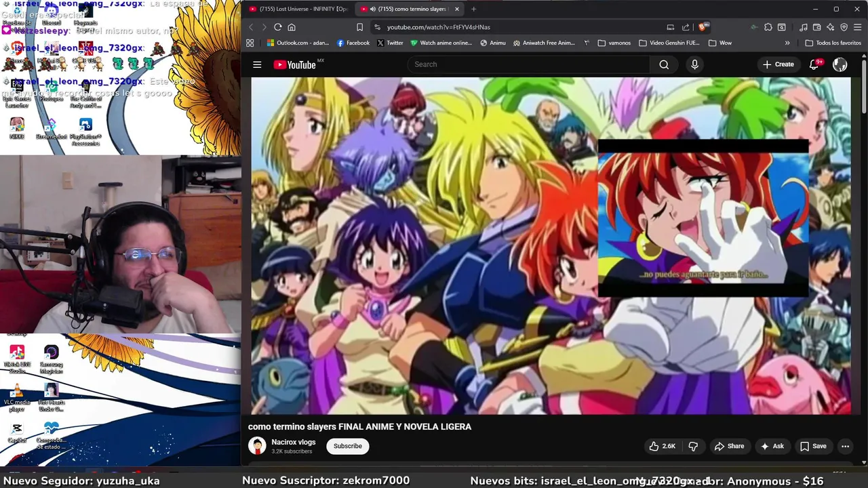
Task: Launch Epic Games Launcher desktop icon
Action: click(17, 93)
